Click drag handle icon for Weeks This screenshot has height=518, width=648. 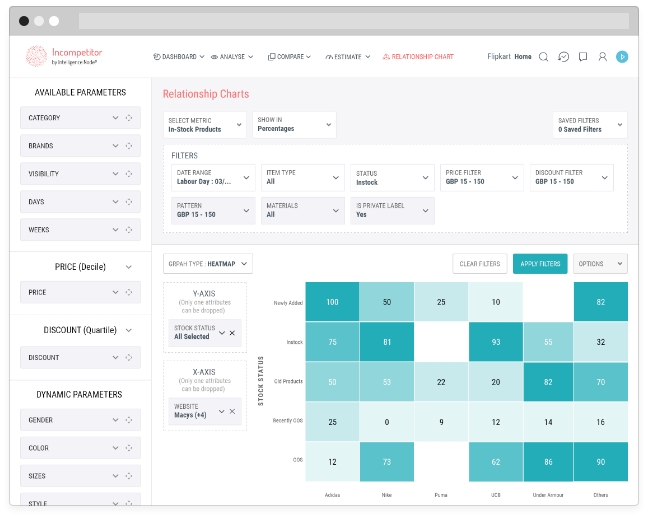129,230
